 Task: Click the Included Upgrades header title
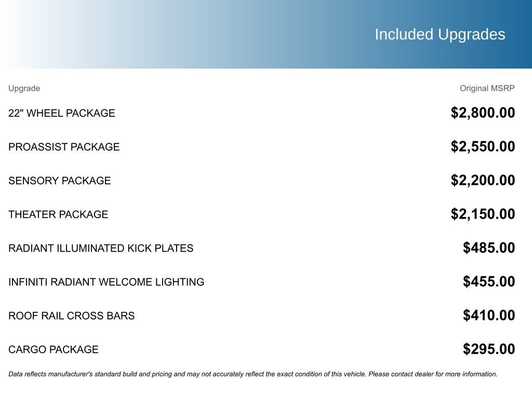tap(440, 34)
